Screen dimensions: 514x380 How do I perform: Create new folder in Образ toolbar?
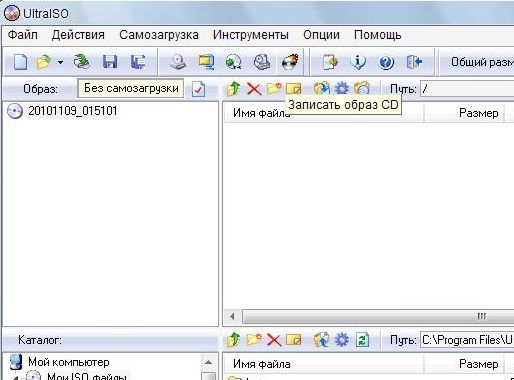pos(274,89)
